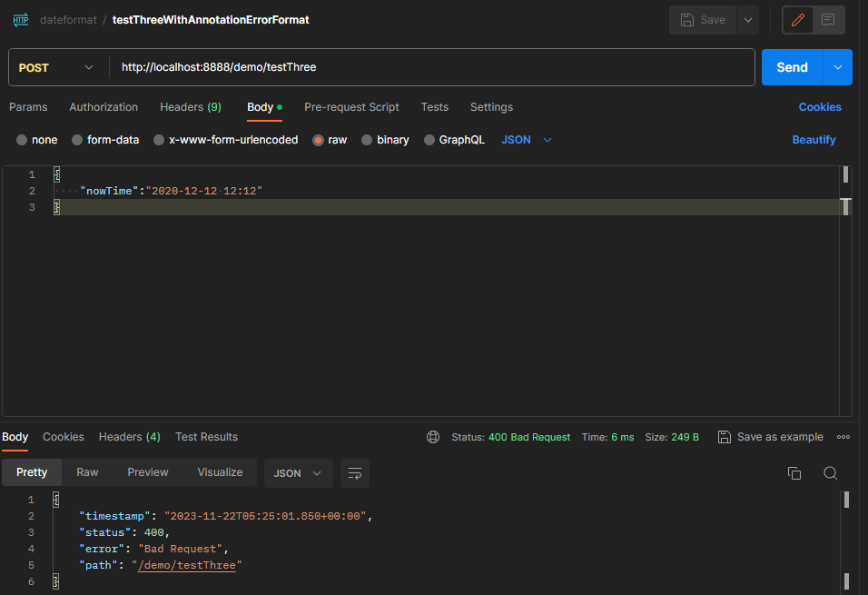Switch to the Pre-request Script tab

pos(351,107)
